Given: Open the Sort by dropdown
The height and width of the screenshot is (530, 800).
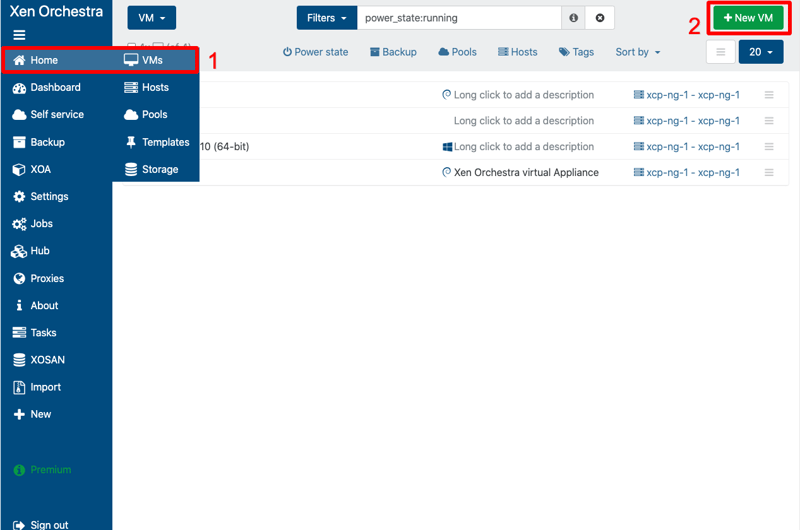Looking at the screenshot, I should (637, 52).
